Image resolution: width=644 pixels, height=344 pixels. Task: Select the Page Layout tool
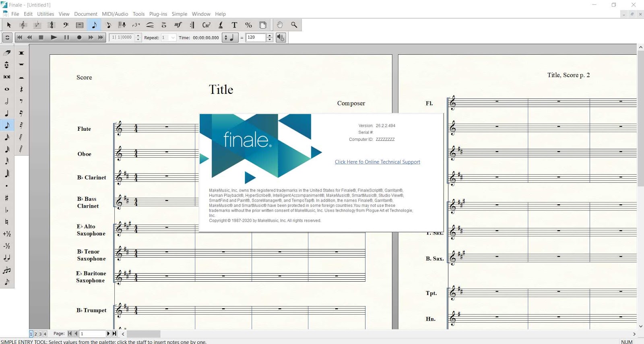pos(263,25)
